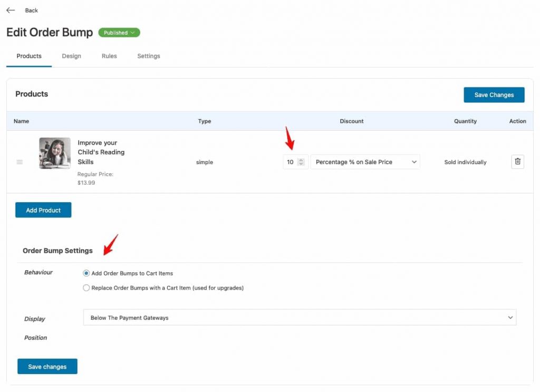Viewport: 540px width, 392px height.
Task: Click the Add Product button
Action: (x=43, y=209)
